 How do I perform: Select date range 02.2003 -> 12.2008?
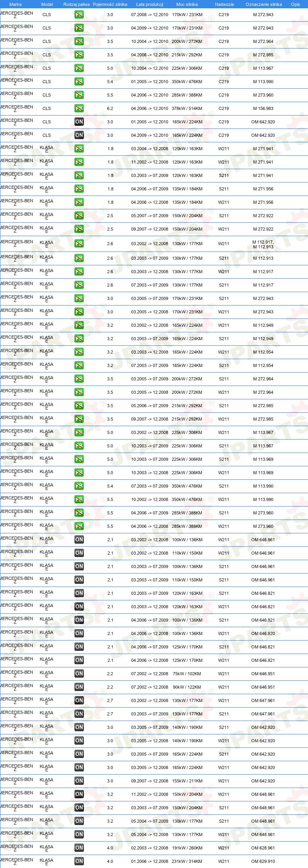[x=150, y=848]
